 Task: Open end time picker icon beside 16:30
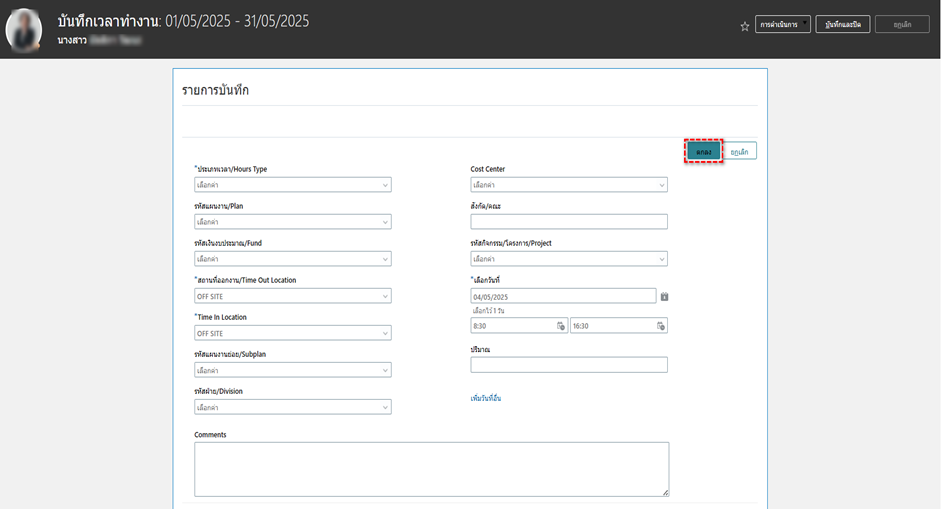(x=660, y=326)
